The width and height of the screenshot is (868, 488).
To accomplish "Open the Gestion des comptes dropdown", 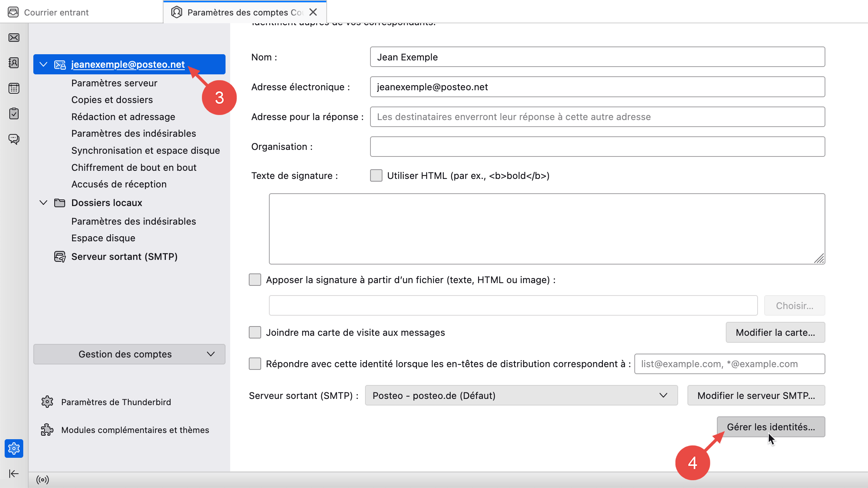I will point(129,354).
